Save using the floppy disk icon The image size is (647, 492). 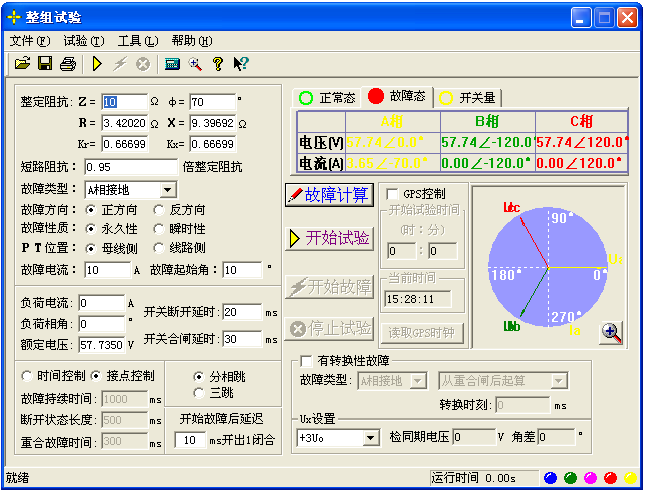tap(45, 64)
